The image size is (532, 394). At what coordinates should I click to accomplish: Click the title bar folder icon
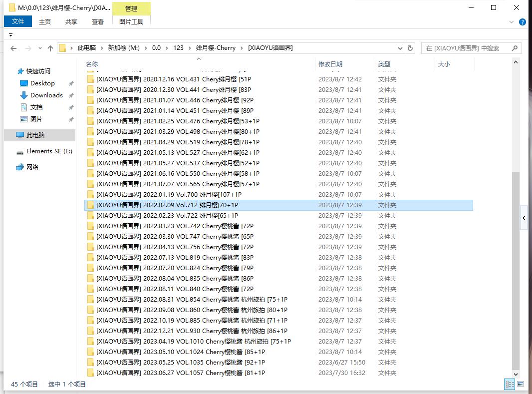point(12,7)
